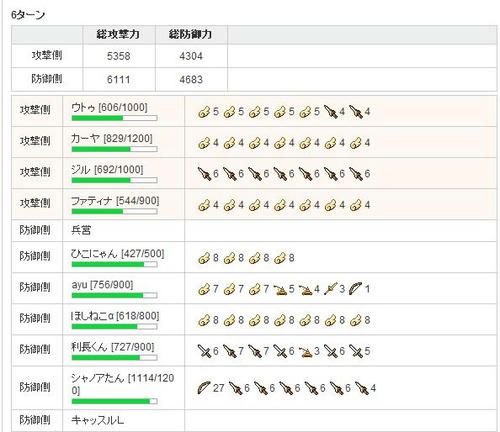Select the player name ジル [692/1000]
The width and height of the screenshot is (500, 432).
point(107,170)
